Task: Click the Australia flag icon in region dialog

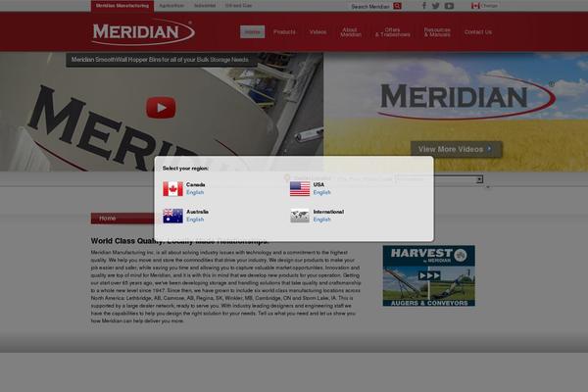Action: point(172,216)
